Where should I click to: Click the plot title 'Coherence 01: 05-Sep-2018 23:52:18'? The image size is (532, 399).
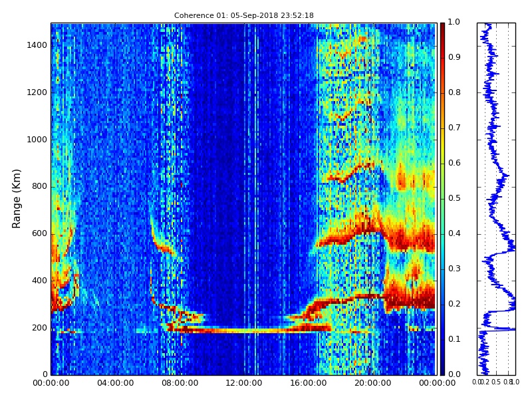[x=243, y=15]
